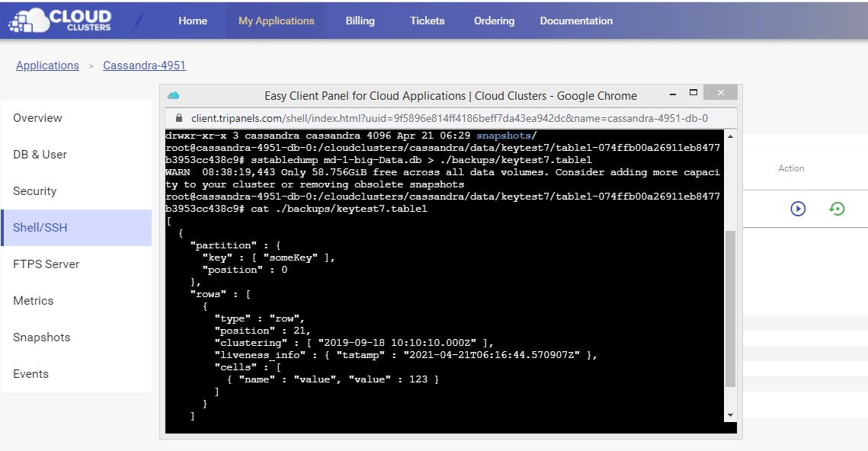The width and height of the screenshot is (868, 451).
Task: Click the terminal scrollbar thumb
Action: pos(730,309)
